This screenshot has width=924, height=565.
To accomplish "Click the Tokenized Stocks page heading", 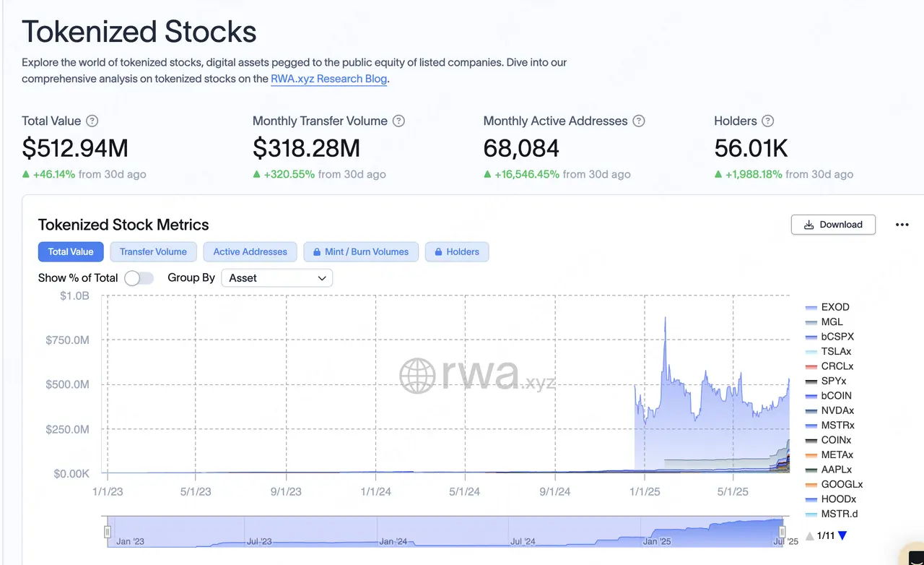I will pos(139,32).
